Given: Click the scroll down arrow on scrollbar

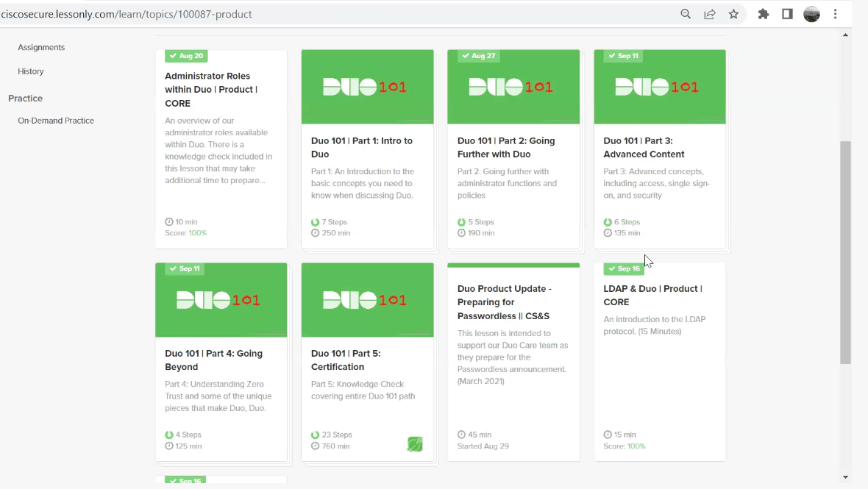Looking at the screenshot, I should (845, 477).
